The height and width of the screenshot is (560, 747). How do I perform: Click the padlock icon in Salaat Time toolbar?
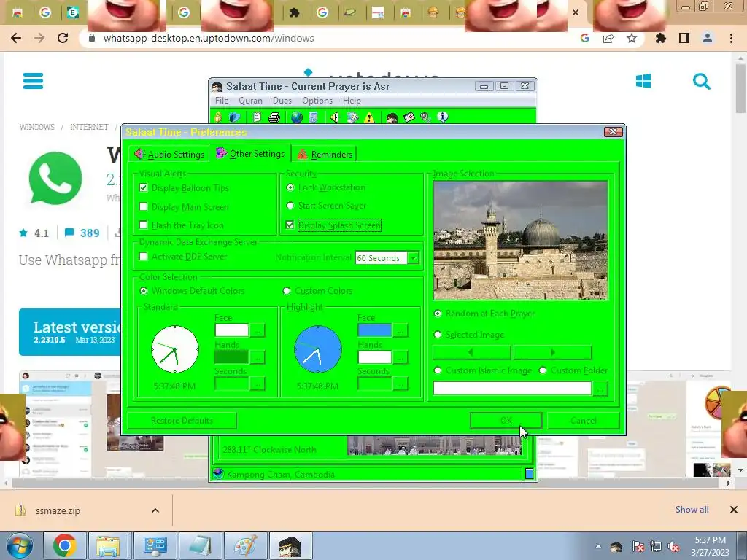tap(218, 117)
